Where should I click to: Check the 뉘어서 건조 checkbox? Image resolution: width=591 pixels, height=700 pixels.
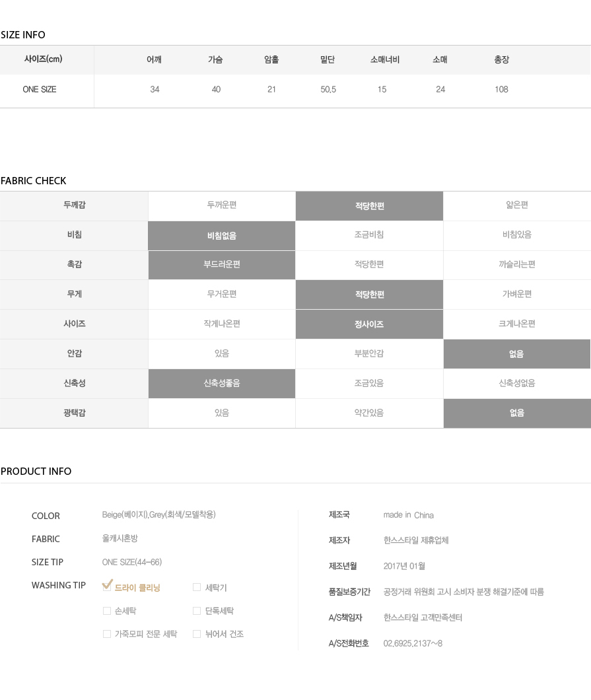point(196,634)
